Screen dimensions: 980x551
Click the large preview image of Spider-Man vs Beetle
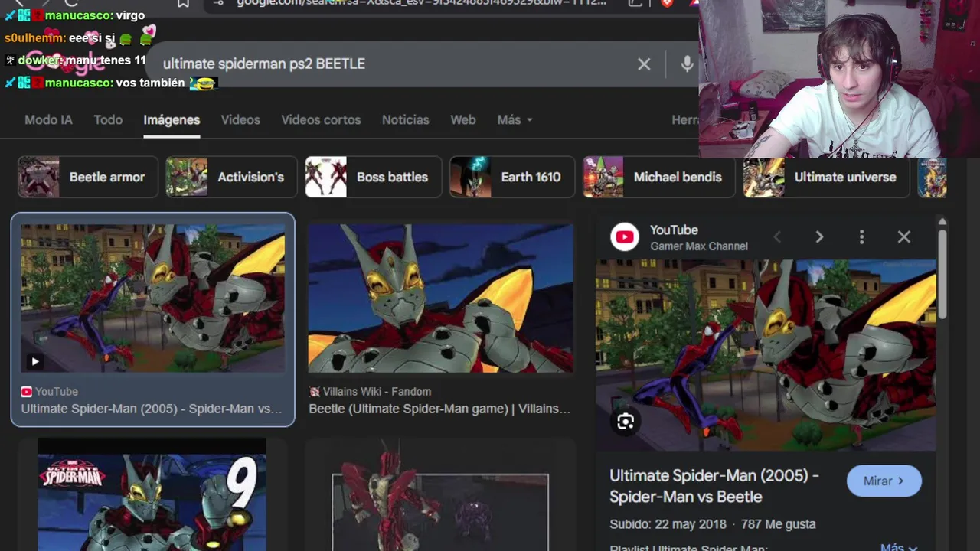tap(766, 355)
